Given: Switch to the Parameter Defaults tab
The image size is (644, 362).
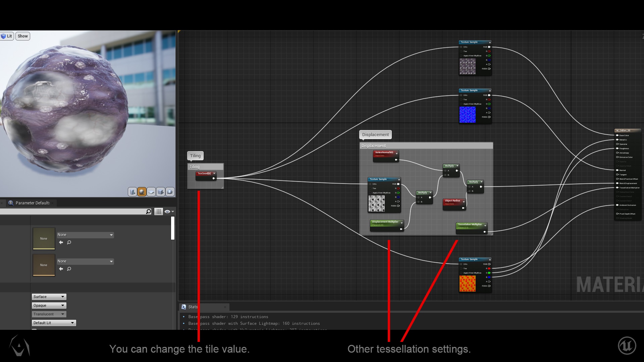Looking at the screenshot, I should tap(32, 203).
